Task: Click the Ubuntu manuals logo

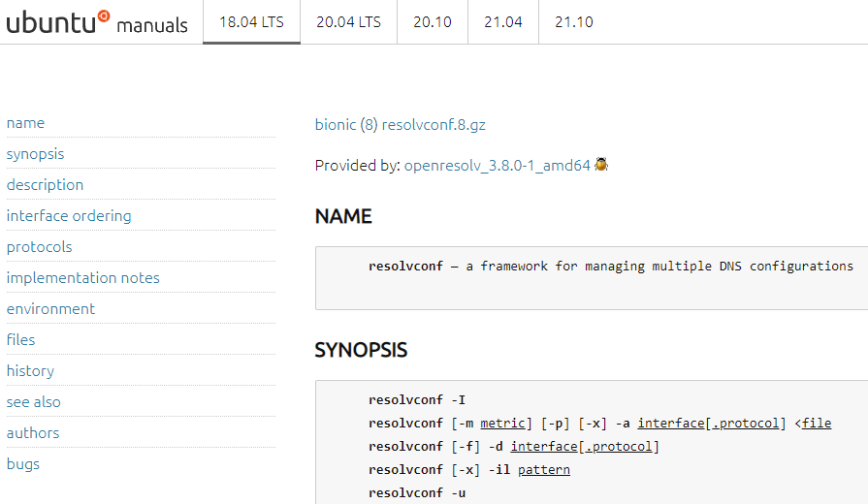Action: pos(97,22)
